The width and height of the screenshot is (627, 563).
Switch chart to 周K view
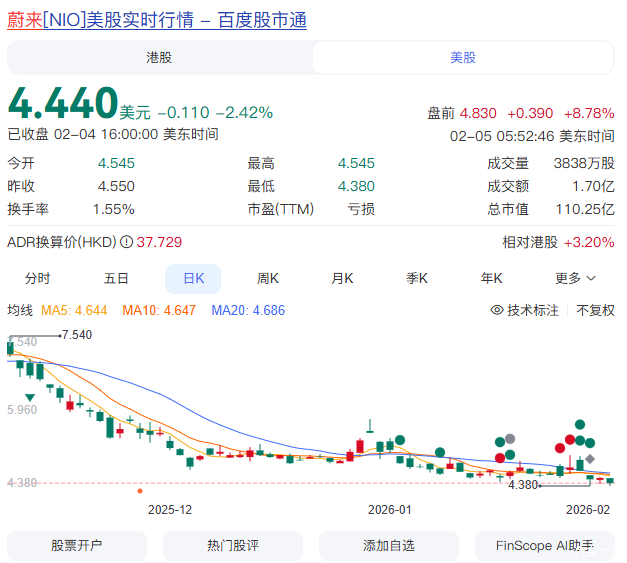pos(267,278)
